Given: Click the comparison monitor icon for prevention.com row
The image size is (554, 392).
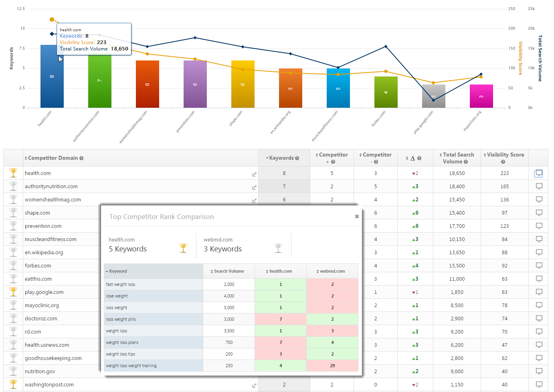Looking at the screenshot, I should point(539,226).
